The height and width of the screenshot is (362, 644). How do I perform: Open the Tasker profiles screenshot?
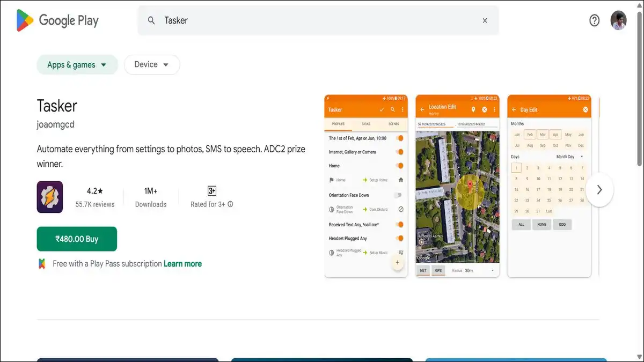click(x=366, y=186)
